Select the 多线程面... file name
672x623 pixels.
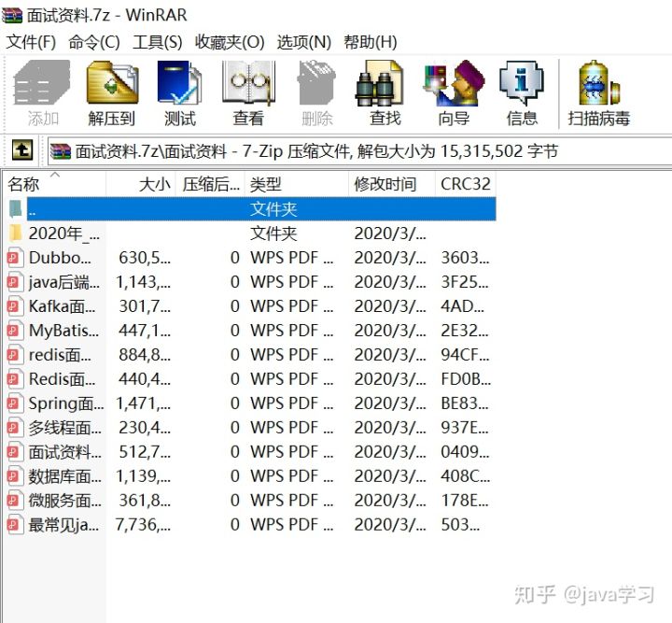point(65,428)
